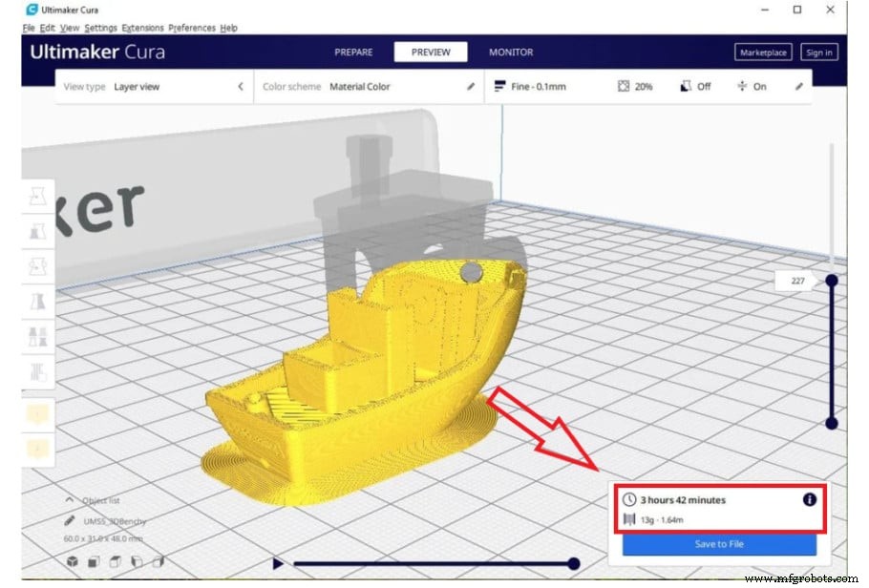Switch to top camera view
869x588 pixels.
coord(115,562)
